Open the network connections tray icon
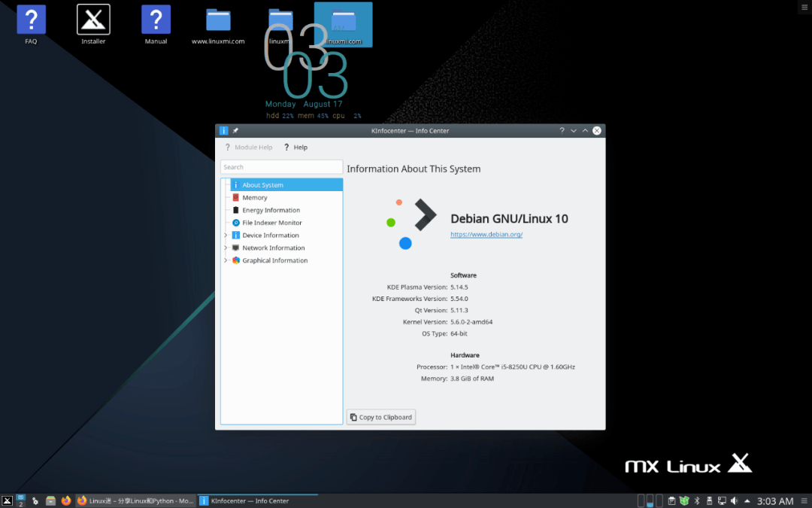 pos(722,500)
